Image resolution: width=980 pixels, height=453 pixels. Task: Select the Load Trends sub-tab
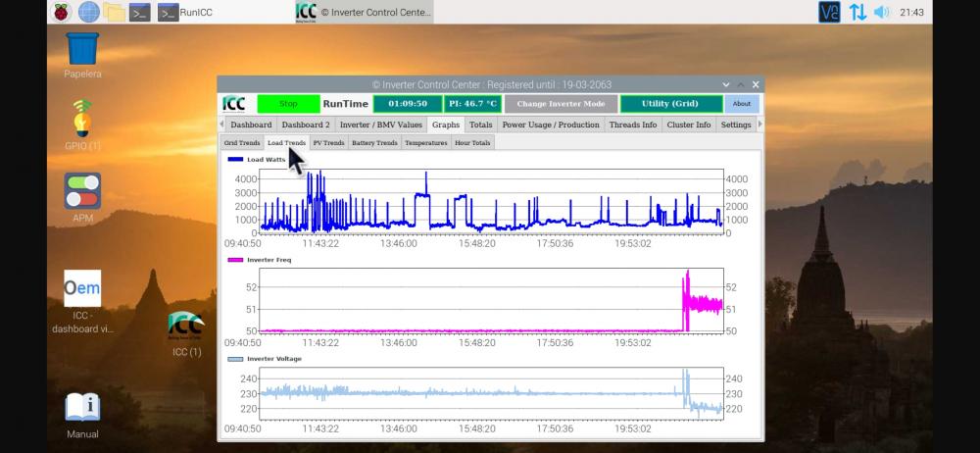[x=286, y=142]
